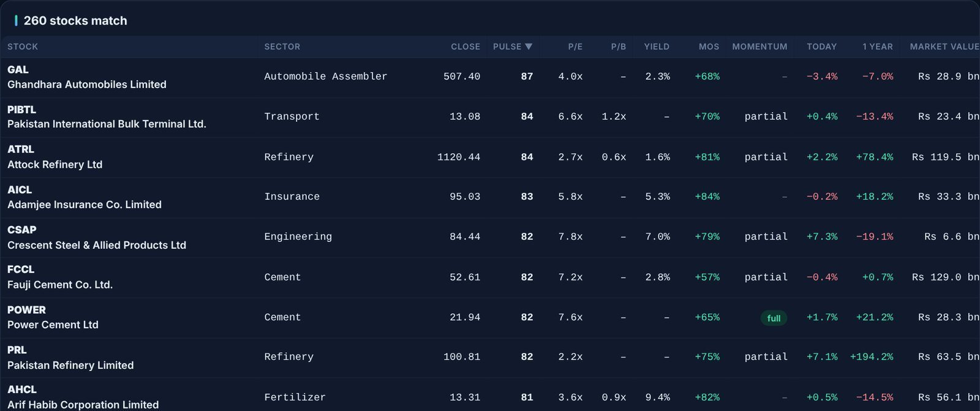Click 1 year return +194.2%

point(872,356)
